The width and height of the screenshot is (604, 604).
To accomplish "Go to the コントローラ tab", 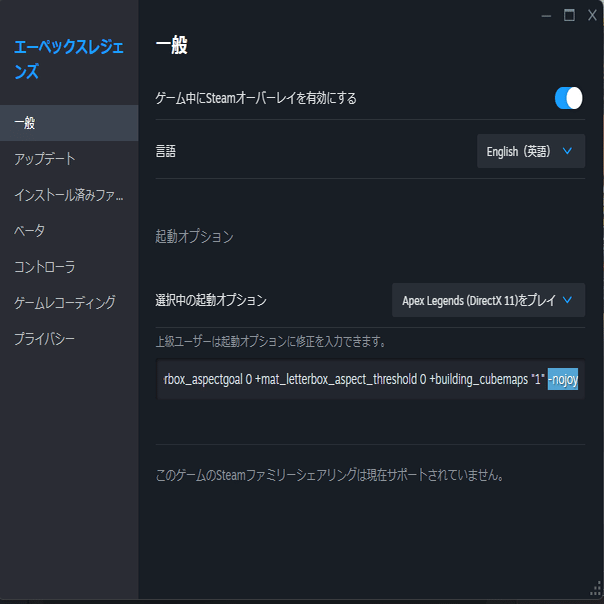I will [x=69, y=267].
